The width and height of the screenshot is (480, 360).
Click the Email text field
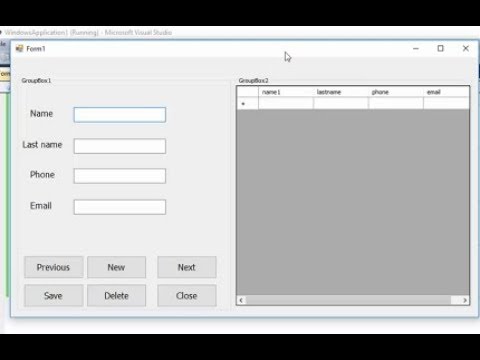coord(120,207)
